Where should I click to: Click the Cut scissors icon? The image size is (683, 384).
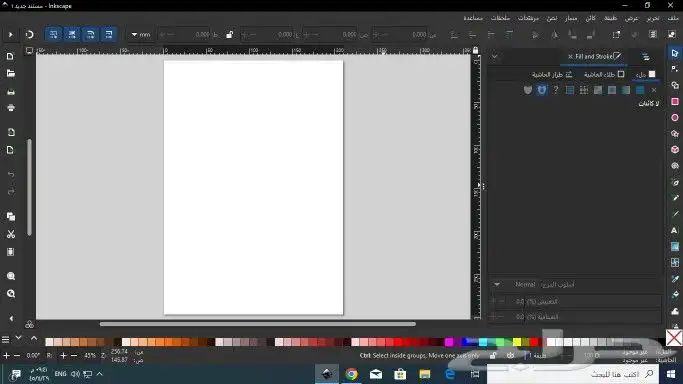(x=10, y=234)
